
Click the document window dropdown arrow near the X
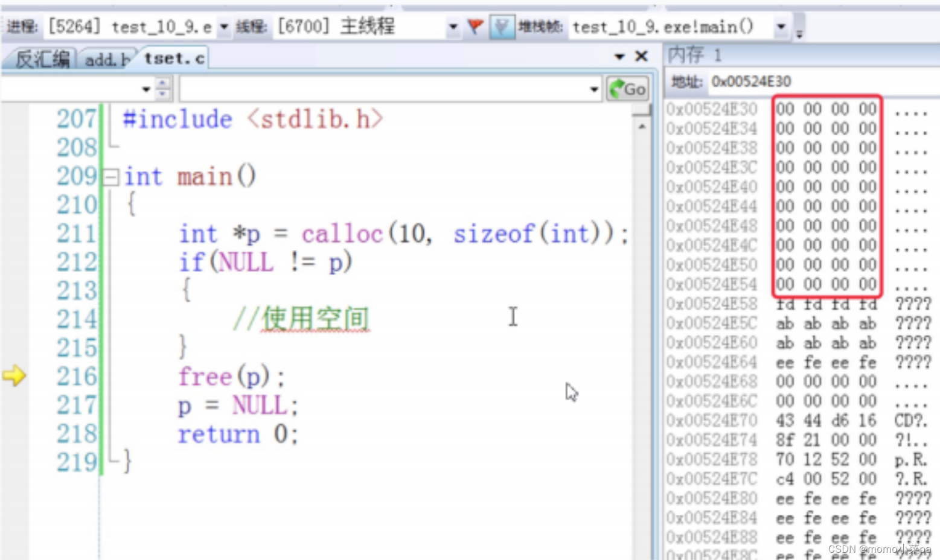620,56
